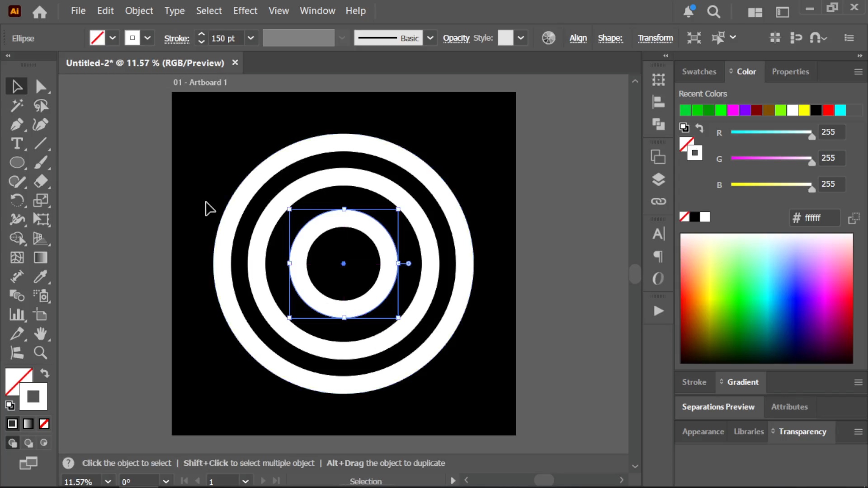The image size is (868, 488).
Task: Open the artboard number dropdown
Action: [245, 481]
